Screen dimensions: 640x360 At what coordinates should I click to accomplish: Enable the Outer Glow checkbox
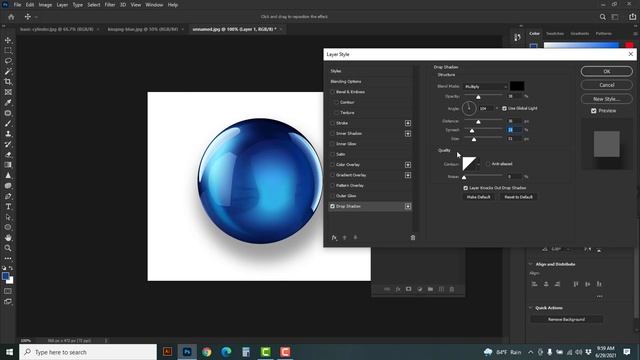(332, 196)
